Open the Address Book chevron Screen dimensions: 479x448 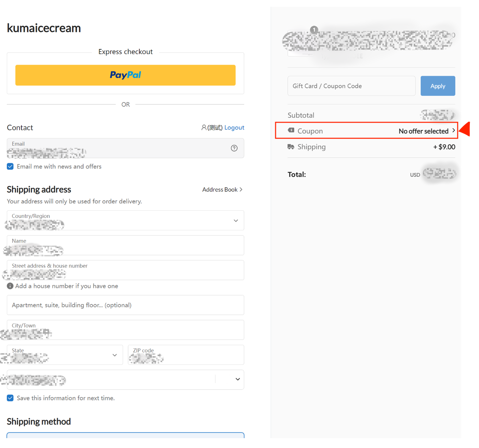point(241,190)
